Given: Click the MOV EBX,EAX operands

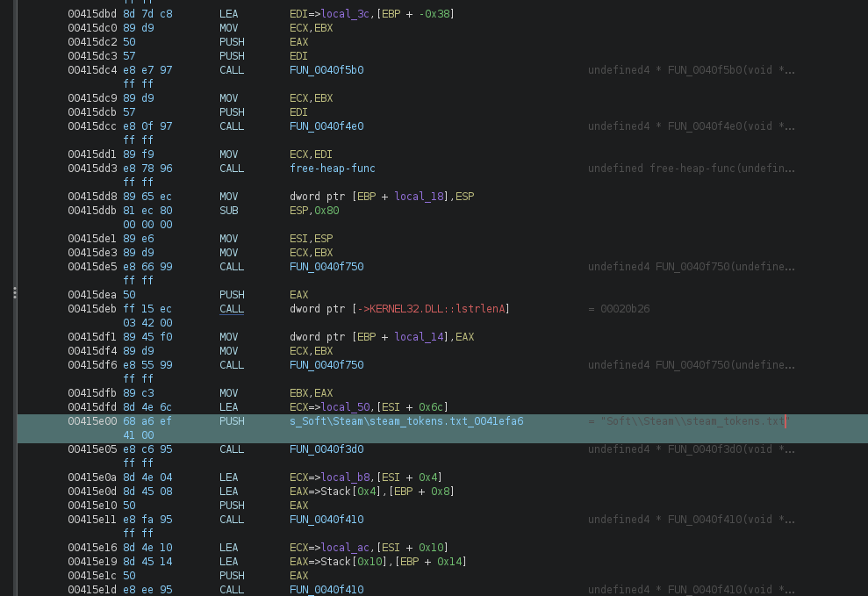Looking at the screenshot, I should click(x=311, y=393).
